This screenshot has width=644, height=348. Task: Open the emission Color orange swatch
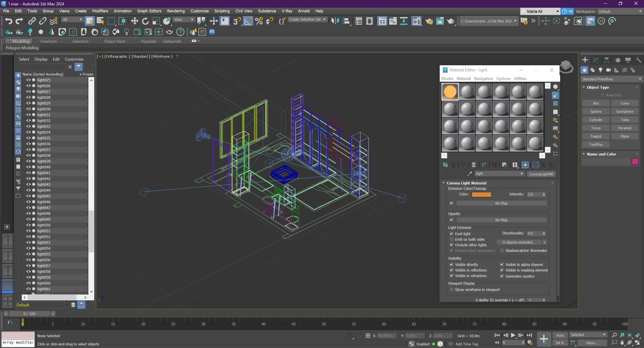pyautogui.click(x=481, y=195)
